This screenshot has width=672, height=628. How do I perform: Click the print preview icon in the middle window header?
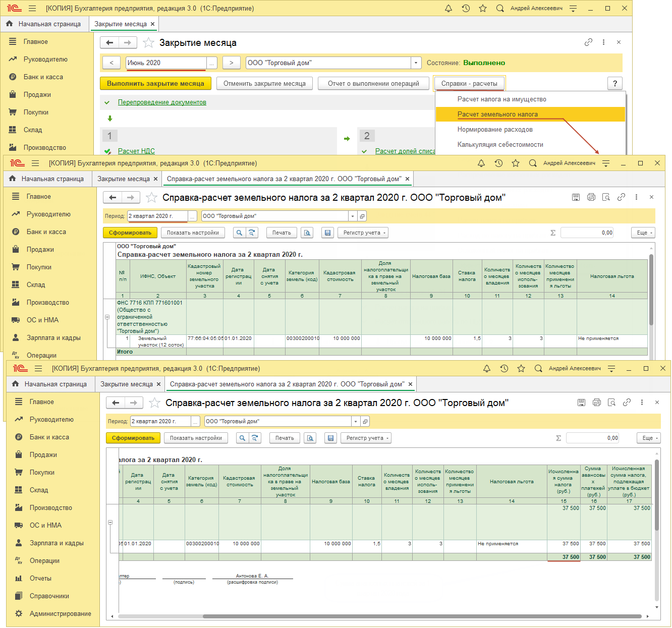point(606,197)
